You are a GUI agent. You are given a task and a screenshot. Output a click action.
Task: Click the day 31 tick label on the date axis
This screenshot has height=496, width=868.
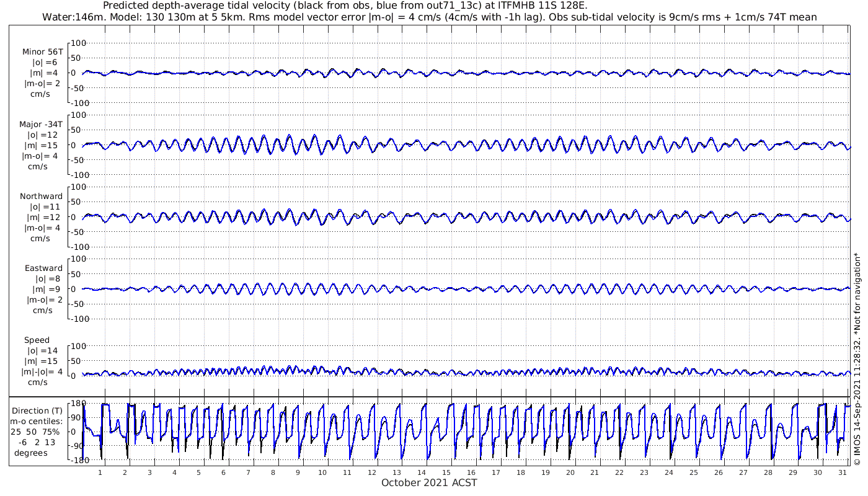pos(841,472)
